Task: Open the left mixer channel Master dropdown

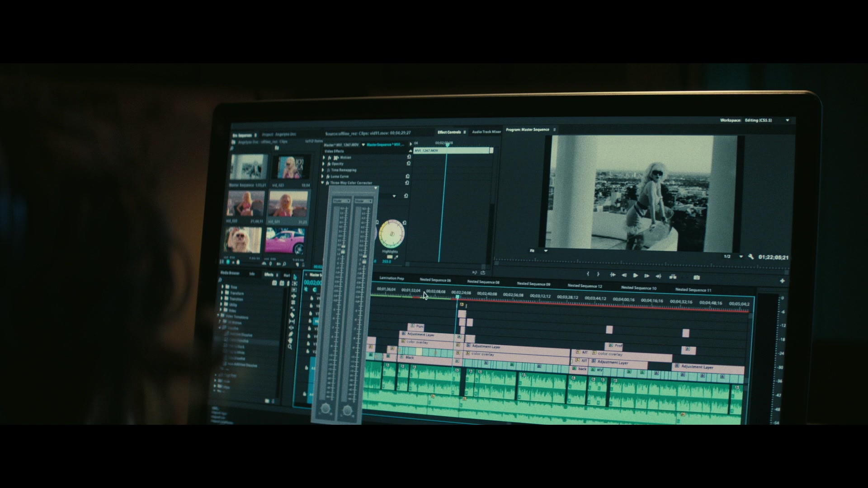Action: 342,201
